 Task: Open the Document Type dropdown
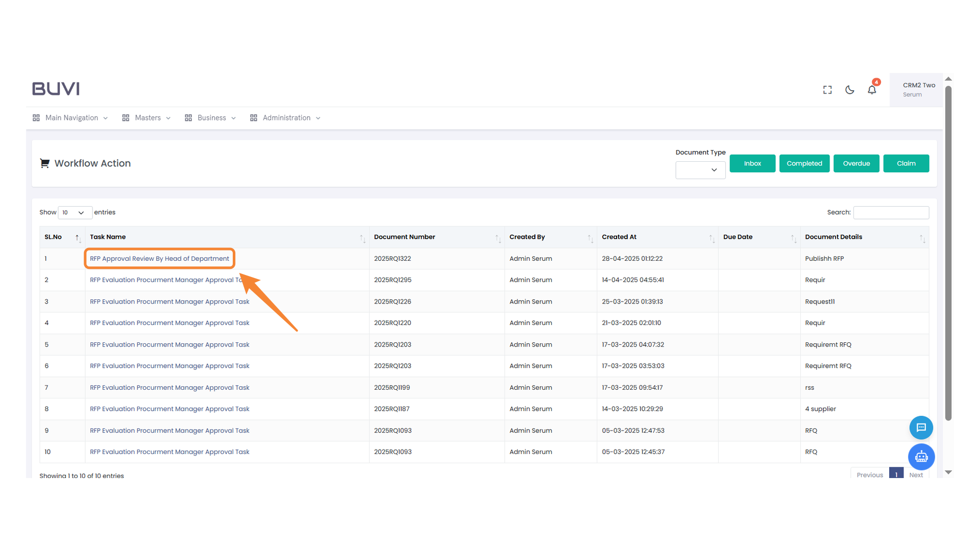click(x=700, y=170)
